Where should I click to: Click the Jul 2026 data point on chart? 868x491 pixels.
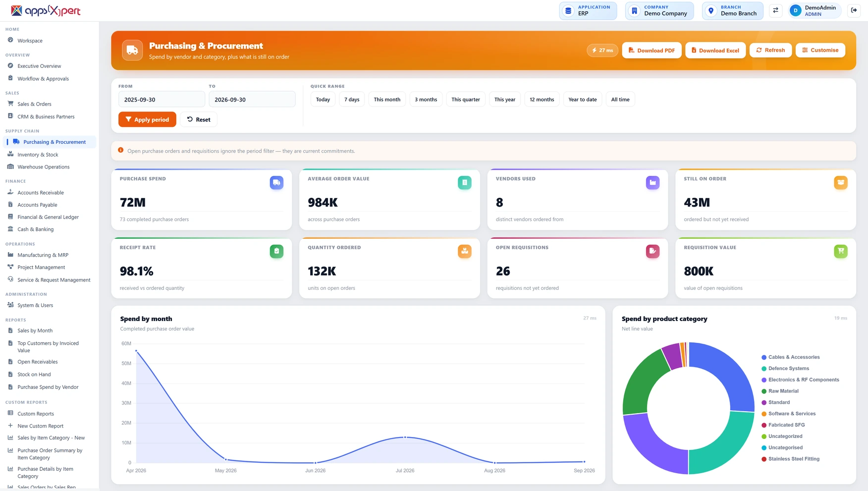click(x=405, y=437)
